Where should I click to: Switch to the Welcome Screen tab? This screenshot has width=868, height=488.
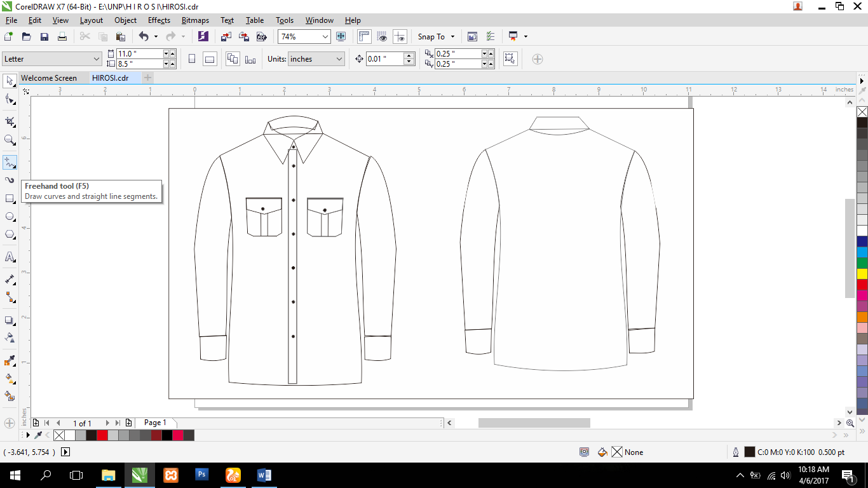pos(50,78)
